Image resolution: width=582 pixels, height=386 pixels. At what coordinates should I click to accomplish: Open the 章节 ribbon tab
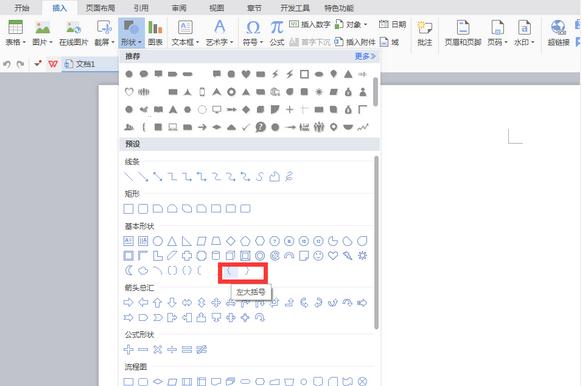click(x=254, y=8)
